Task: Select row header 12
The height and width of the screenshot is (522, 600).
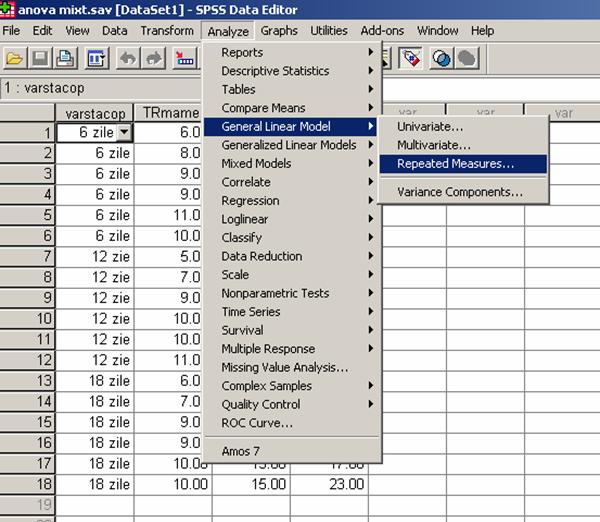Action: click(28, 360)
